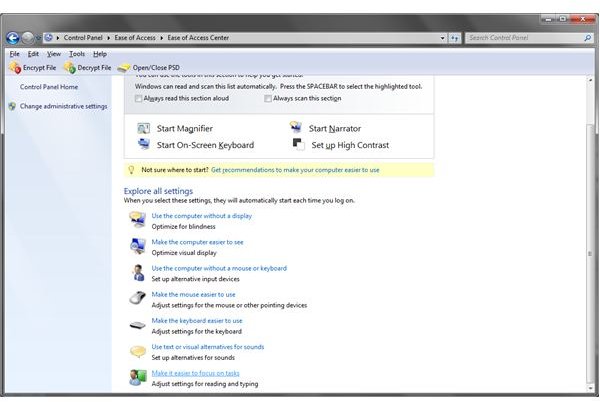600x402 pixels.
Task: Go to Control Panel Home
Action: pyautogui.click(x=49, y=87)
